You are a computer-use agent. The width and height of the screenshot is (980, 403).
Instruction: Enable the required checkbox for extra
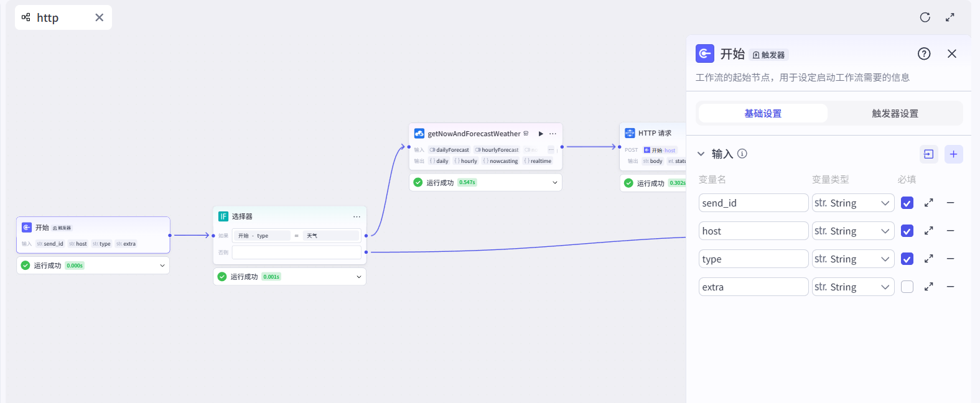(907, 287)
